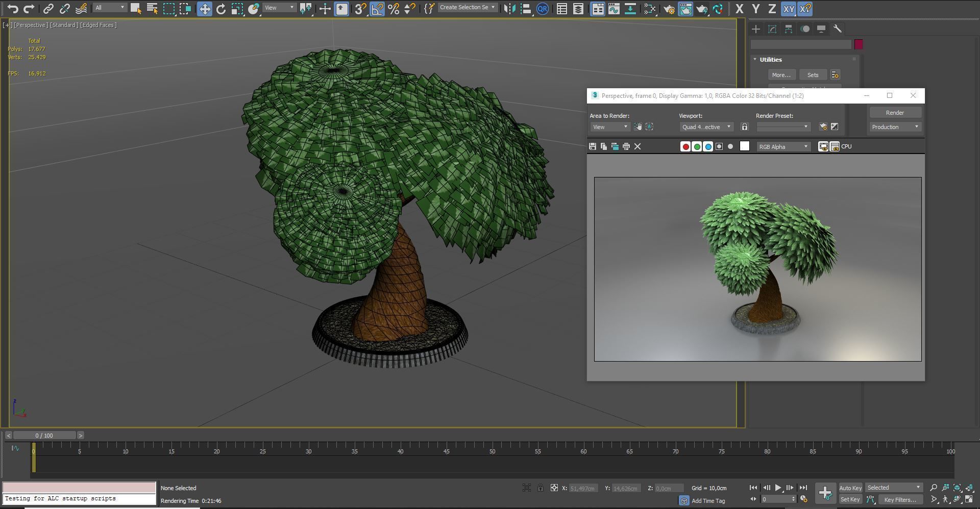The width and height of the screenshot is (980, 509).
Task: Restrict to Z axis
Action: pos(772,9)
